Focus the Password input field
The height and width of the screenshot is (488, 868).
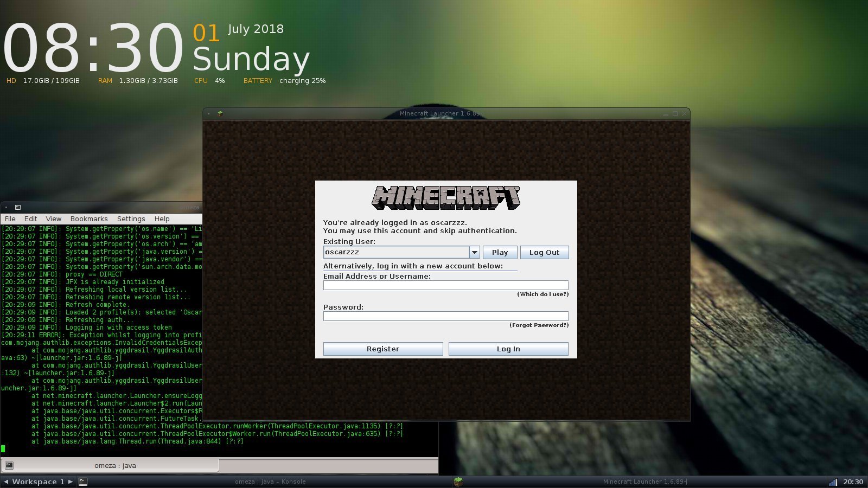446,316
